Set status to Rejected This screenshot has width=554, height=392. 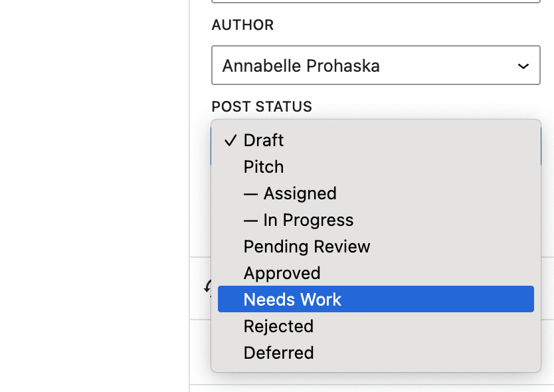point(278,326)
